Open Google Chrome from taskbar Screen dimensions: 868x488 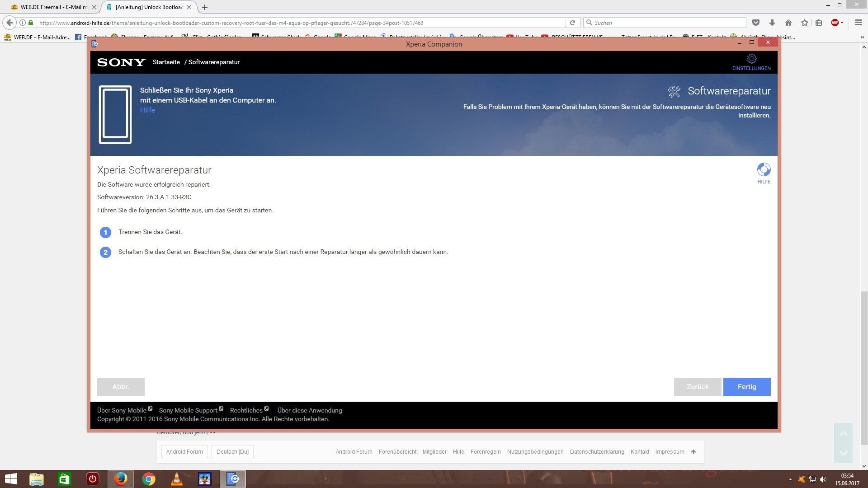coord(148,479)
